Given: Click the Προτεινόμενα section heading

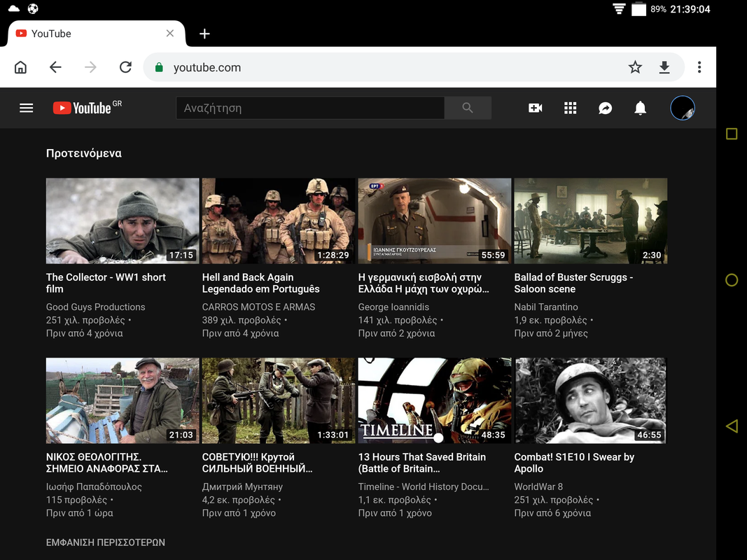Looking at the screenshot, I should pyautogui.click(x=84, y=153).
